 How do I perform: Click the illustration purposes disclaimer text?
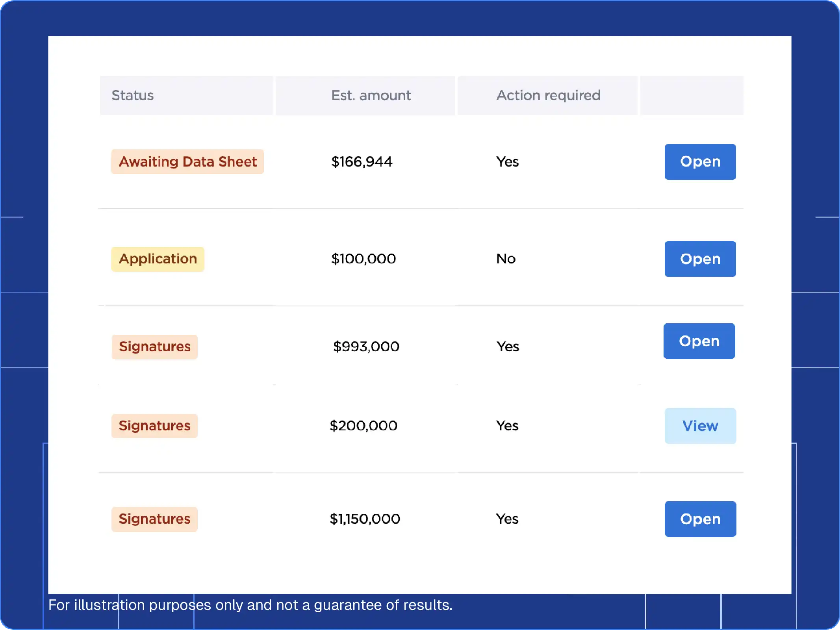[x=250, y=605]
